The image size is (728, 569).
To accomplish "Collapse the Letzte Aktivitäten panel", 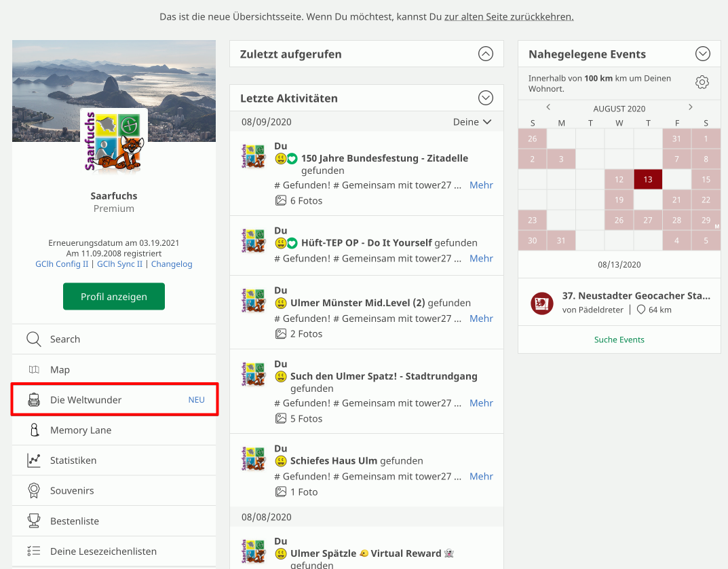I will tap(486, 98).
